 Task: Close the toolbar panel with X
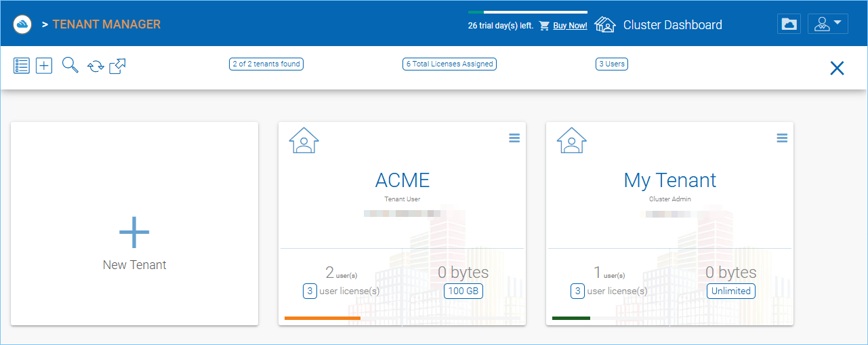(837, 68)
